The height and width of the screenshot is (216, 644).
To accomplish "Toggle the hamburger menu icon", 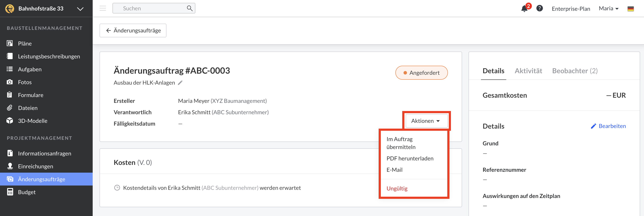I will [103, 8].
